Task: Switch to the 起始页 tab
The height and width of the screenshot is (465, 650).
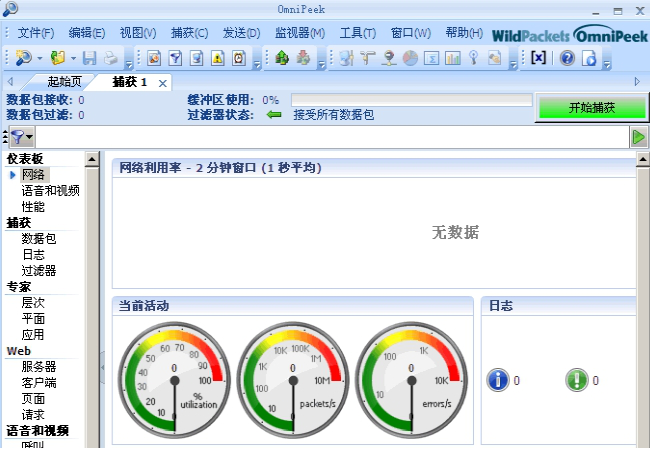Action: (64, 82)
